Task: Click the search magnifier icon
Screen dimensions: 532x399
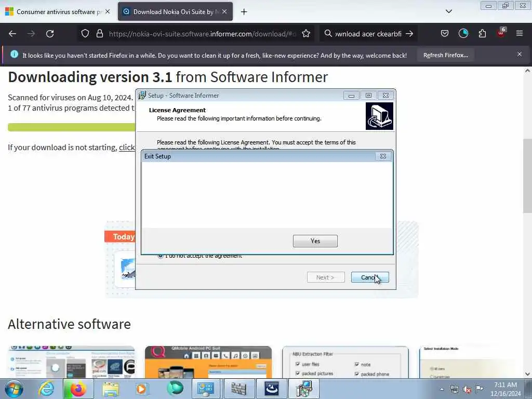Action: pos(328,34)
